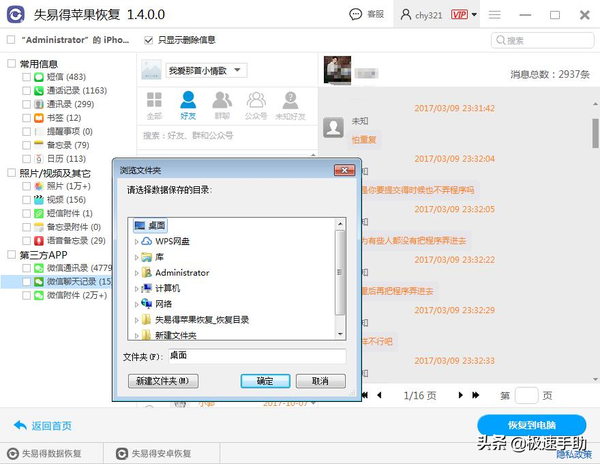Select the 书签 bookmark icon
The height and width of the screenshot is (464, 600).
coord(39,118)
